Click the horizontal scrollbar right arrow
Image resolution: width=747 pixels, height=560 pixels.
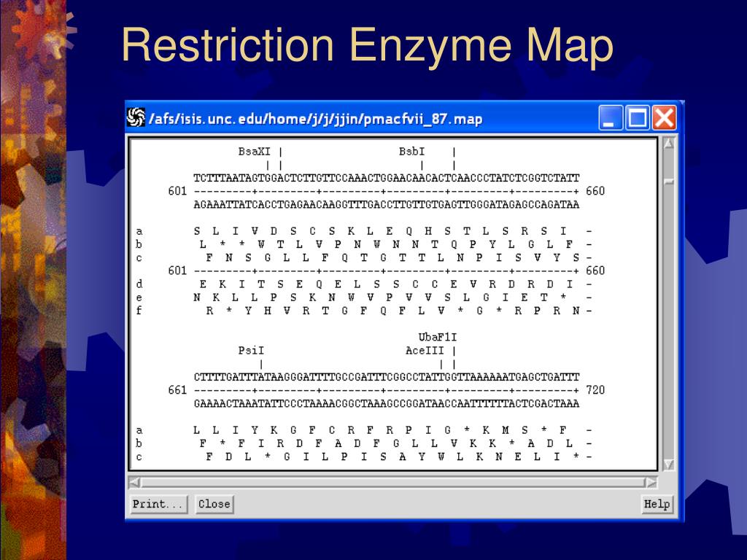coord(651,483)
